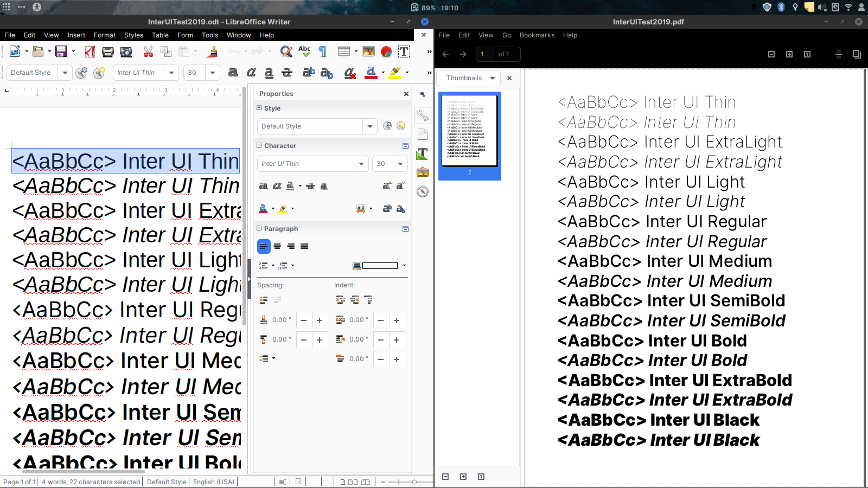Toggle Center alignment in Paragraph panel
The height and width of the screenshot is (488, 868).
tap(277, 246)
